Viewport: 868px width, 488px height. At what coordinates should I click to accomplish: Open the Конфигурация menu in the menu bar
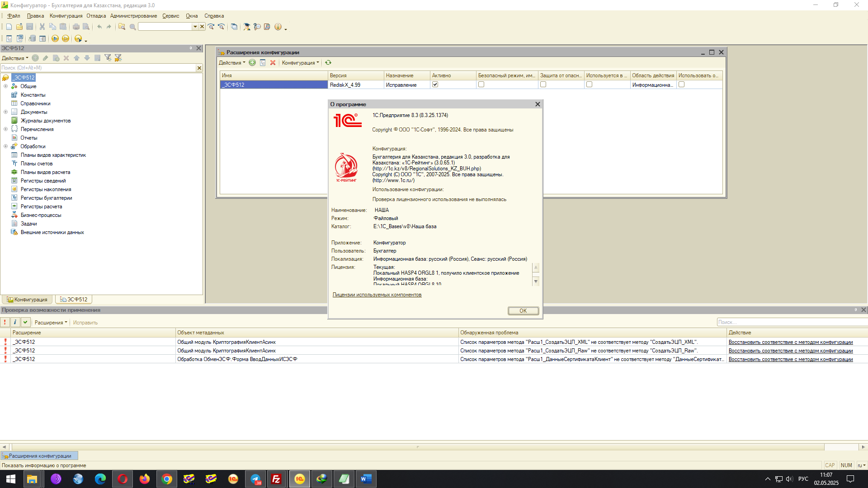pyautogui.click(x=66, y=16)
